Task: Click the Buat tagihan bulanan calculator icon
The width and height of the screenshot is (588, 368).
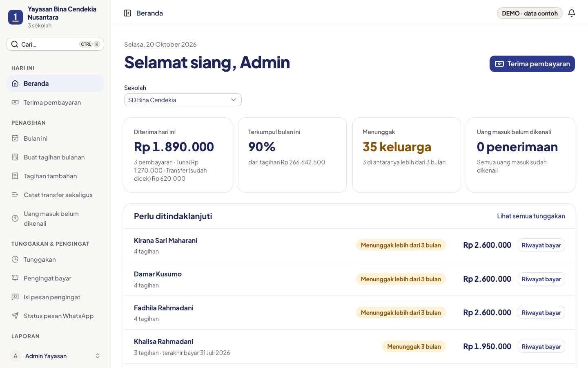Action: pos(15,157)
